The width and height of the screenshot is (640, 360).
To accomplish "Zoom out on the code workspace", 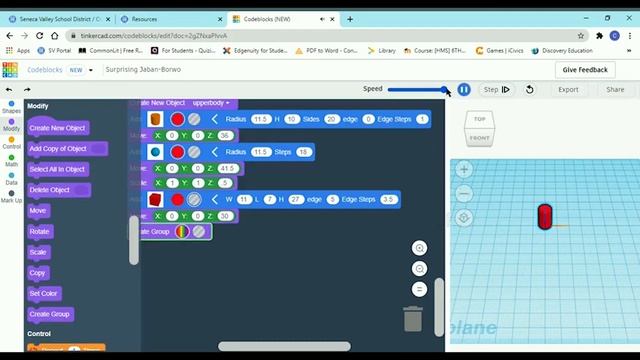I will [419, 269].
